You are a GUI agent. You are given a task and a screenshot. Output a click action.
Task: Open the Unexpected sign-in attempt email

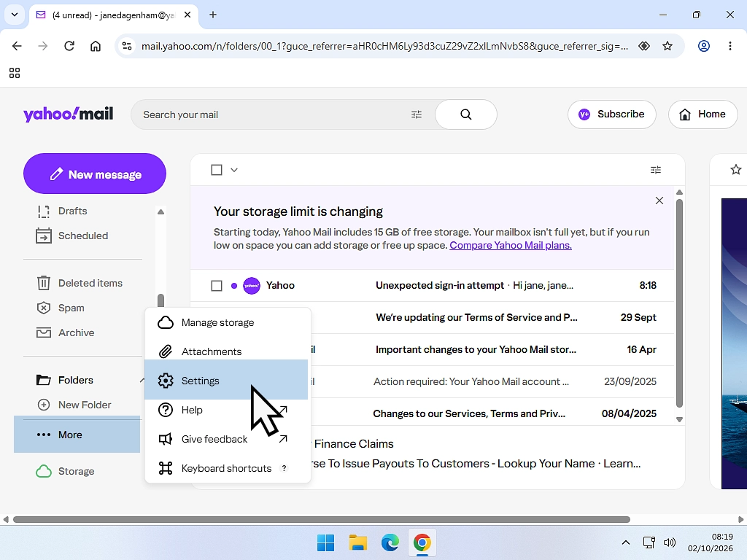coord(432,285)
